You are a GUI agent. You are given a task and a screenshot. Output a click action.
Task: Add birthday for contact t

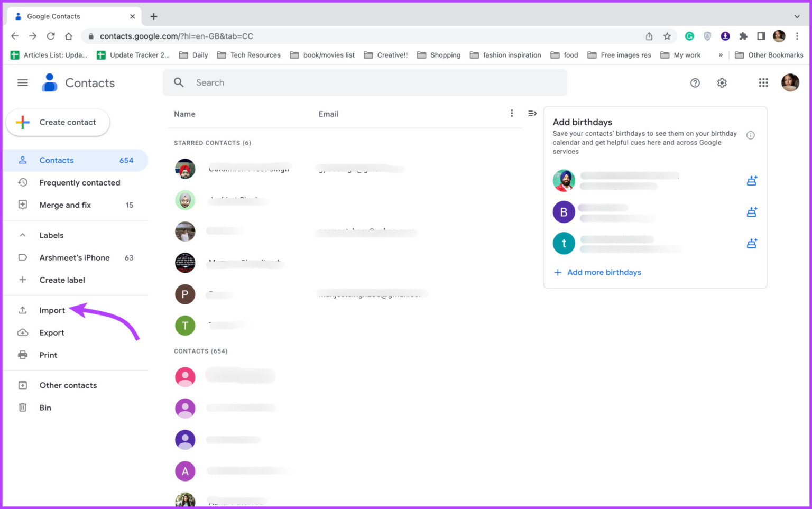coord(751,244)
